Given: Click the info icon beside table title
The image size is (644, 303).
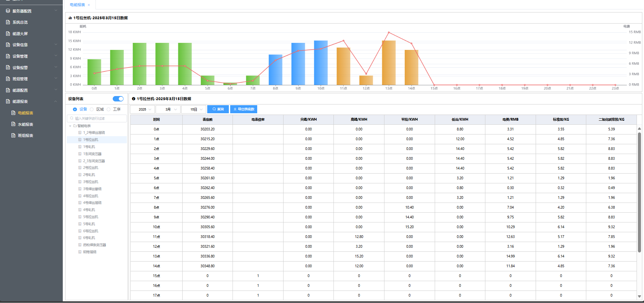Looking at the screenshot, I should (x=134, y=99).
